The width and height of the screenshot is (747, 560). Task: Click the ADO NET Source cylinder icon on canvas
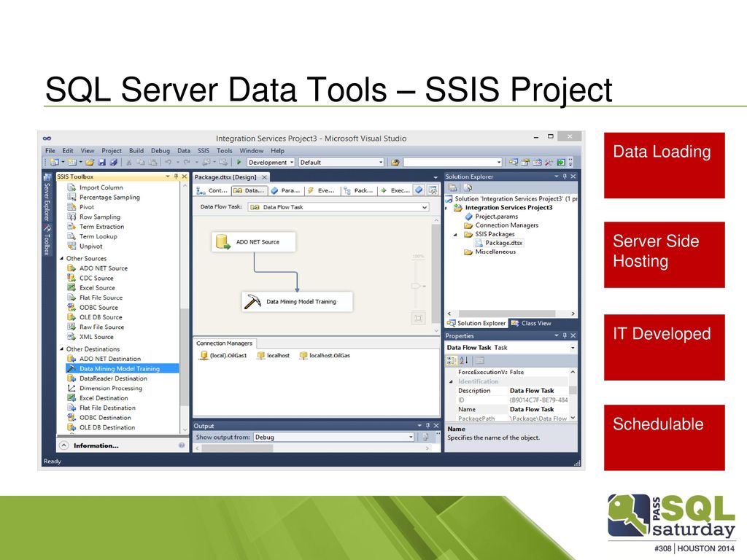223,242
